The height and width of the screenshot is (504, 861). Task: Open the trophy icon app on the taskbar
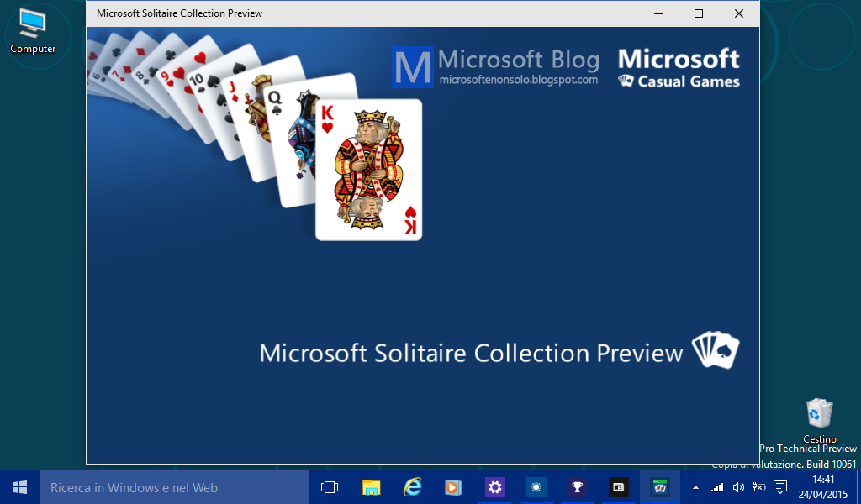point(577,487)
